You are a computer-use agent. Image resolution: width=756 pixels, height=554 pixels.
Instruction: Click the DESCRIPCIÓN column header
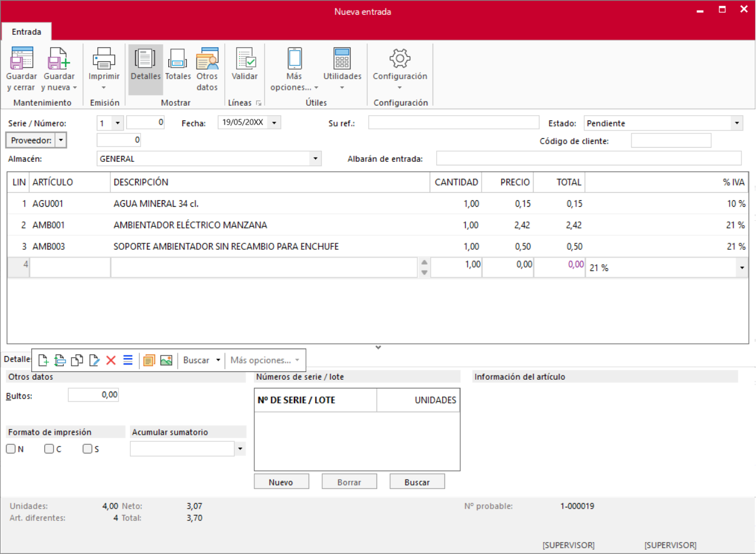point(270,183)
